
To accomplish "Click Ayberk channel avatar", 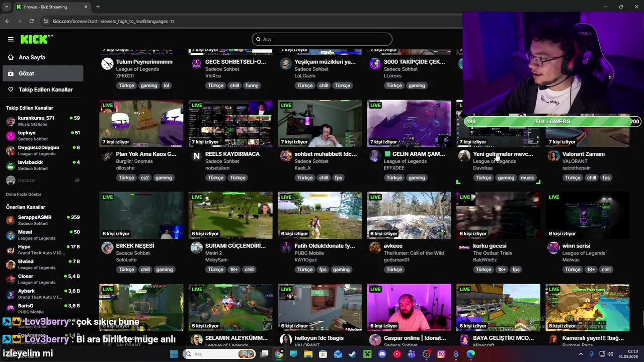I will pyautogui.click(x=11, y=294).
